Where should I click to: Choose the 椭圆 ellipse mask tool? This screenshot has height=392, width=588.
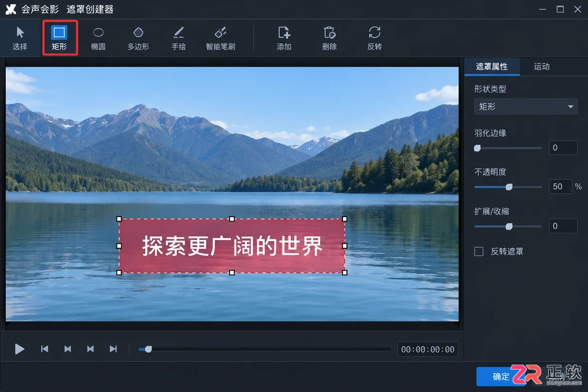coord(98,38)
